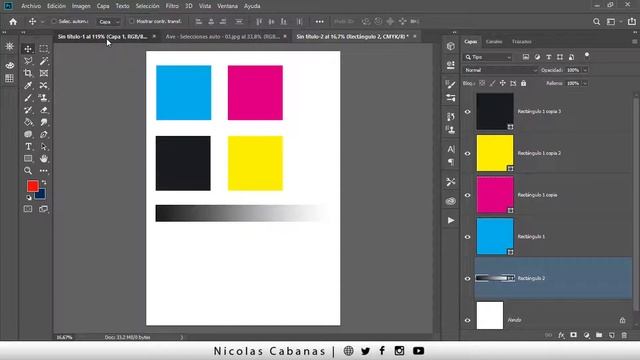Screen dimensions: 640x360
Task: Hide the Rectángulo 1 copia 2 layer
Action: coord(468,153)
